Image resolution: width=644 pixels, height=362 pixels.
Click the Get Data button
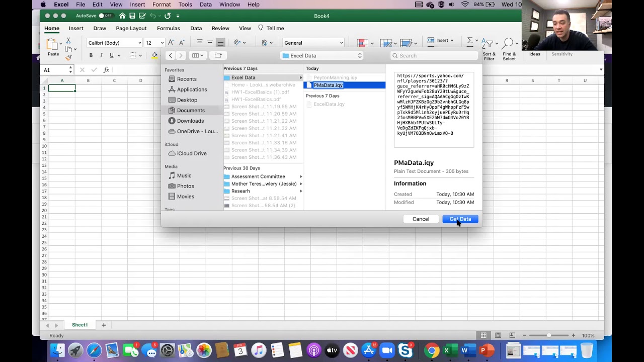460,219
